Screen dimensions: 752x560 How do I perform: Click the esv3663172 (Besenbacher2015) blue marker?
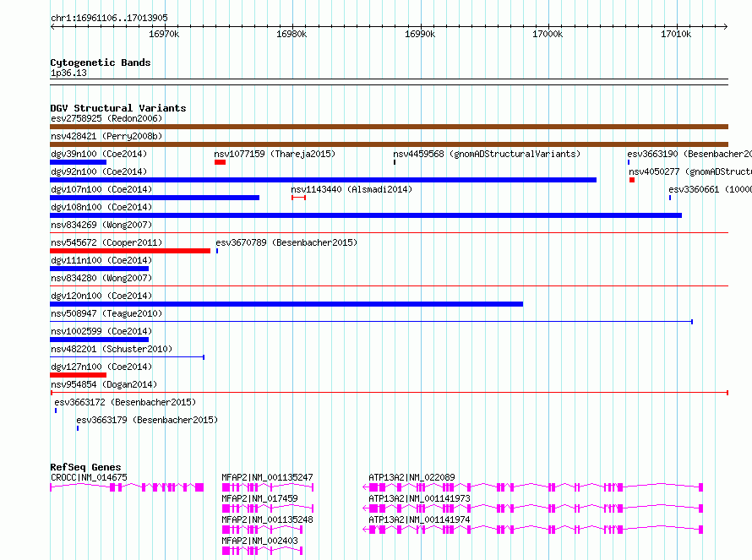(56, 410)
